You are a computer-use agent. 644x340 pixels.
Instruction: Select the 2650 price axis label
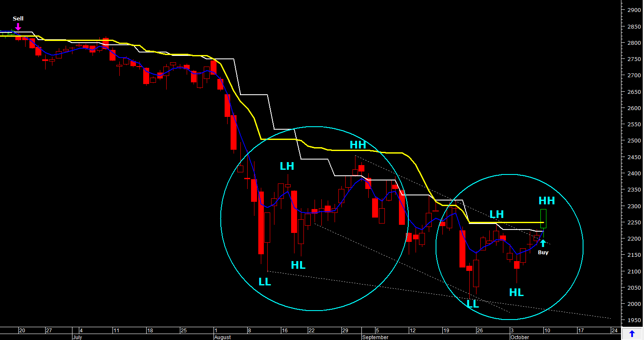click(x=634, y=92)
